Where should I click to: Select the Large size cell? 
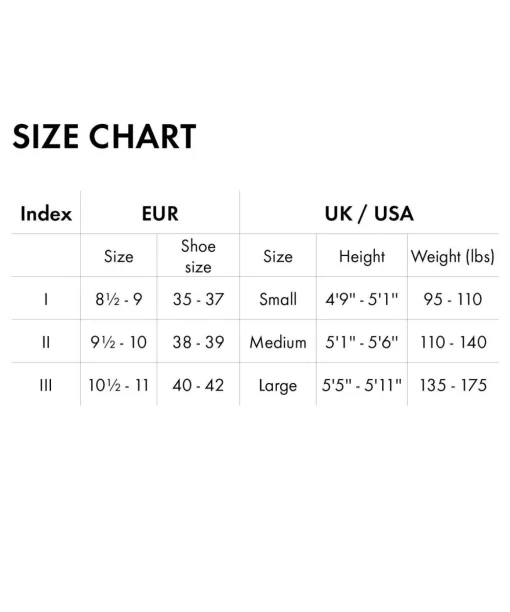pos(278,386)
